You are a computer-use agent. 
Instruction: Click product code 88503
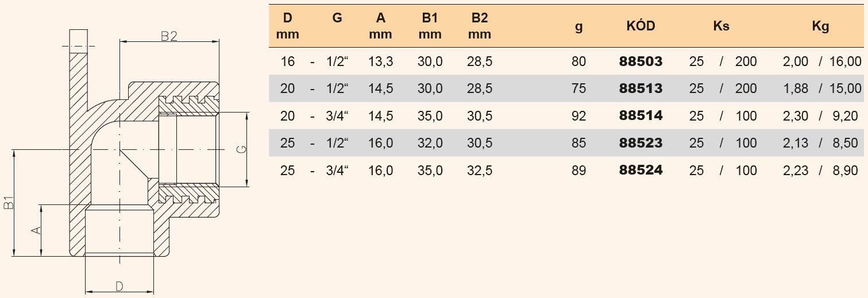click(641, 61)
